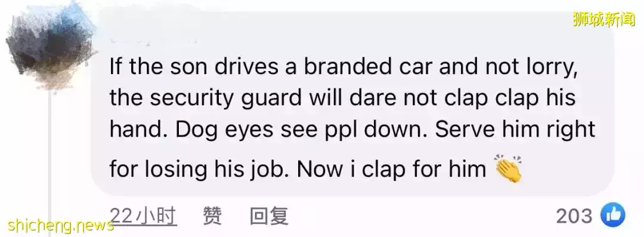The image size is (644, 237).
Task: Click the words "clap clap his" in comment
Action: pyautogui.click(x=502, y=99)
